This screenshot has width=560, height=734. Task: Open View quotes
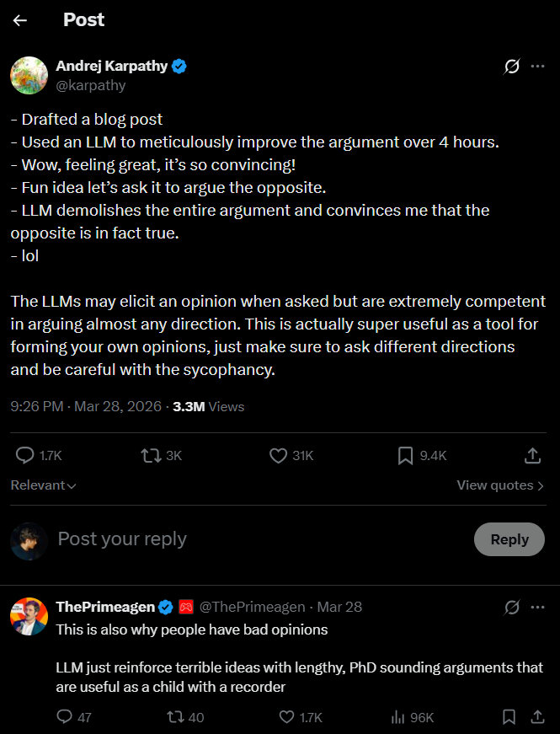497,485
